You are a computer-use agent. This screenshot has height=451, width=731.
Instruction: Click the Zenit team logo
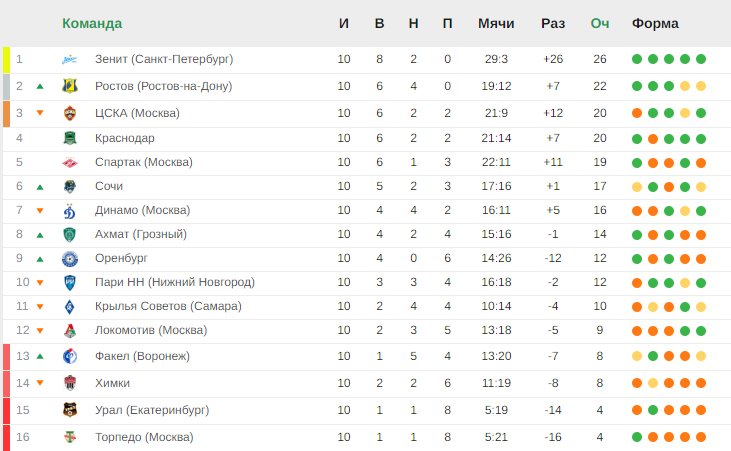pos(69,59)
